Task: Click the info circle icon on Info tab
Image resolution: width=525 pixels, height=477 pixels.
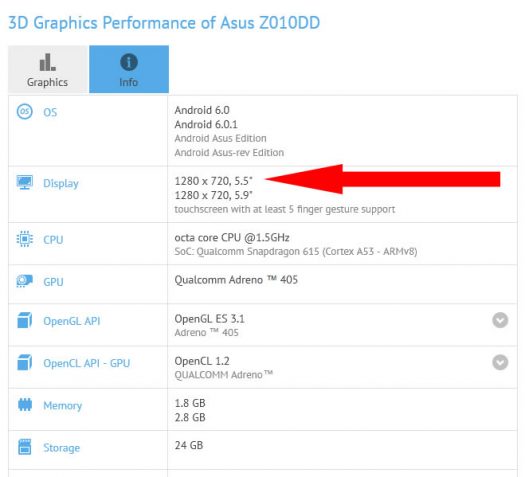Action: pos(129,62)
